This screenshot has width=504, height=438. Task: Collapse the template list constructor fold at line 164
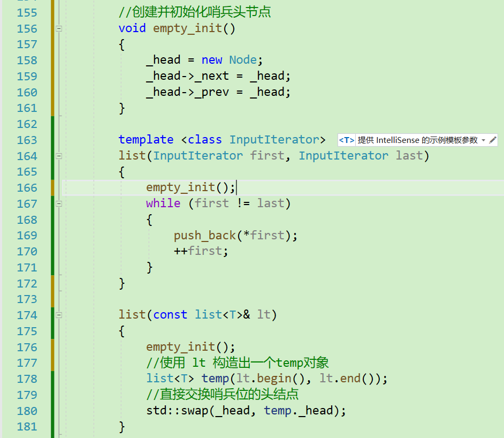(59, 156)
